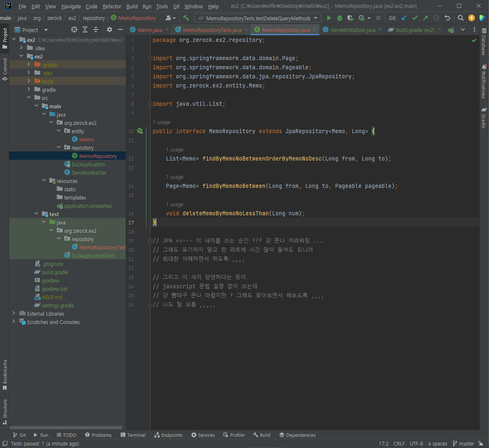Open the Refactor menu
The height and width of the screenshot is (448, 489).
pyautogui.click(x=112, y=6)
